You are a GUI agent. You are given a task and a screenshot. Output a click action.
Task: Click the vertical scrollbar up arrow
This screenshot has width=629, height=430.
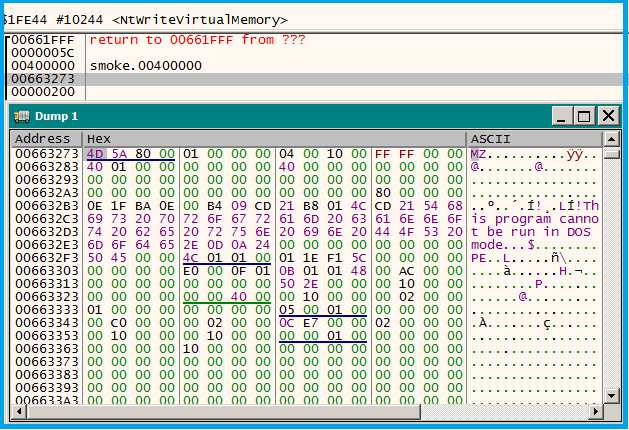pos(609,154)
